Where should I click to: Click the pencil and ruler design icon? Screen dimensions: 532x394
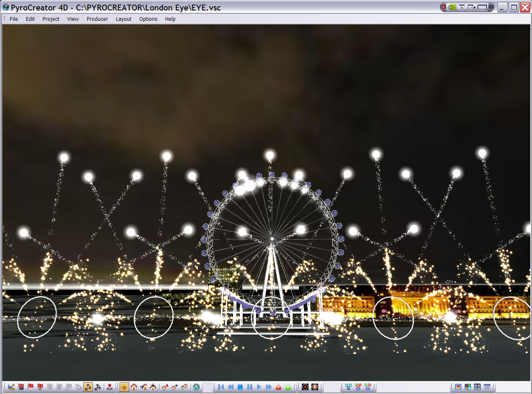pyautogui.click(x=11, y=387)
